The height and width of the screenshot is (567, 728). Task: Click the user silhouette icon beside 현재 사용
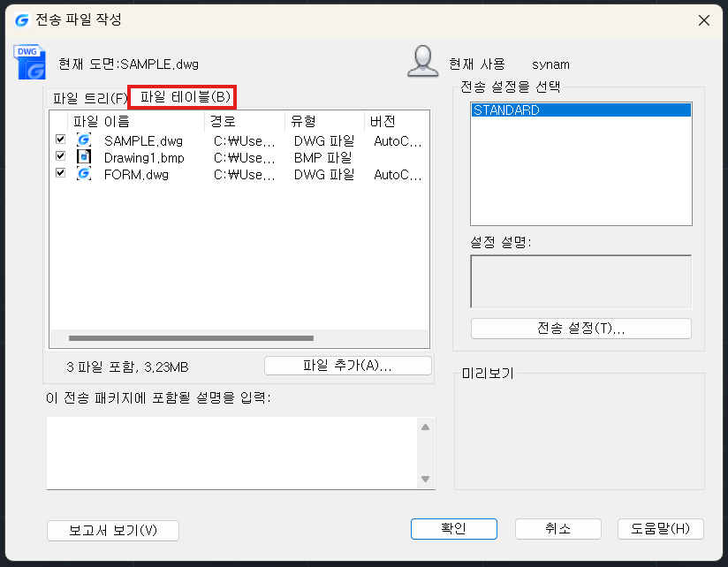[422, 61]
